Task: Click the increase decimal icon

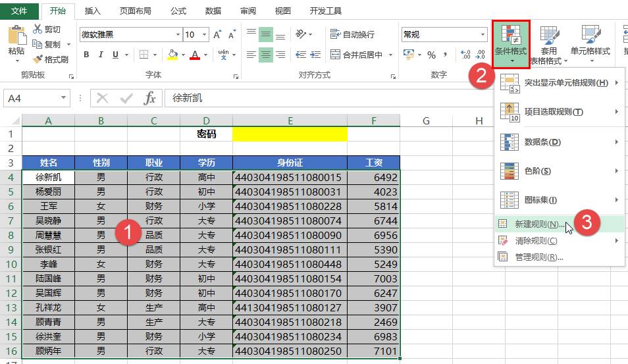Action: [x=465, y=55]
